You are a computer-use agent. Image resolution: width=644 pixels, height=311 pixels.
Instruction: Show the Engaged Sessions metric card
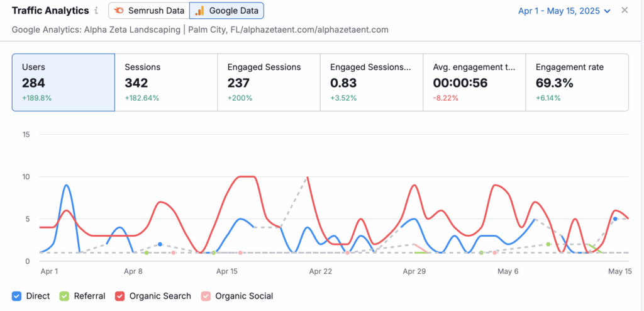(269, 82)
